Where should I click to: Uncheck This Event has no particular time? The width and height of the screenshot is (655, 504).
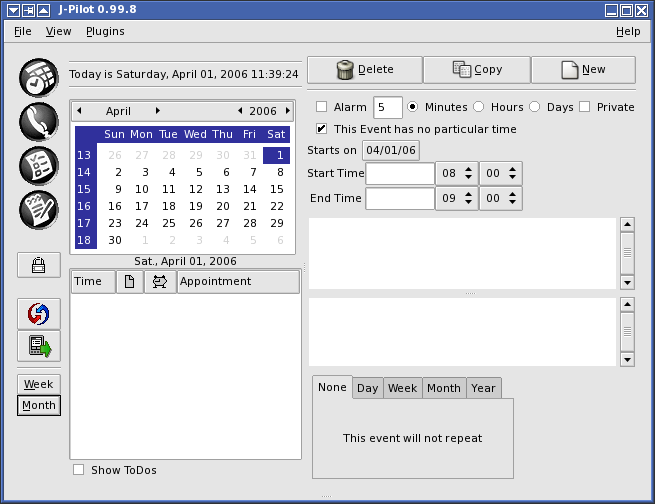[x=322, y=129]
